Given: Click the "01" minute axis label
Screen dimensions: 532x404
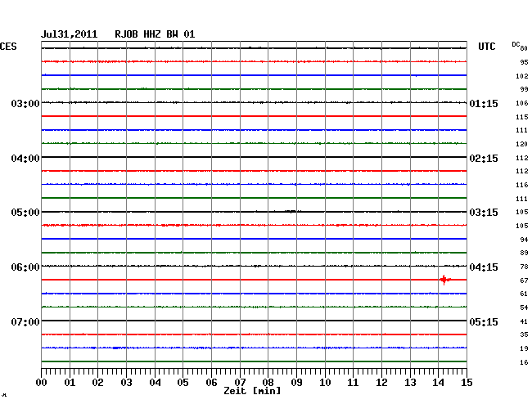Looking at the screenshot, I should (70, 382).
